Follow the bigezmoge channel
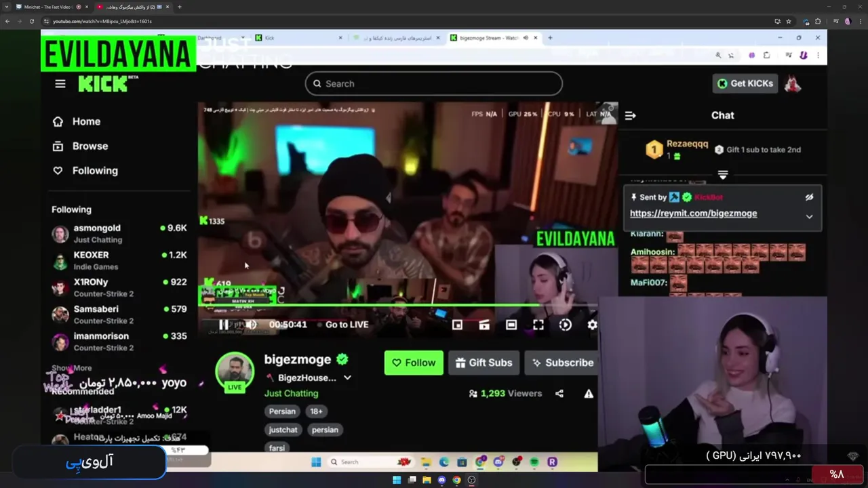Image resolution: width=868 pixels, height=488 pixels. tap(414, 363)
